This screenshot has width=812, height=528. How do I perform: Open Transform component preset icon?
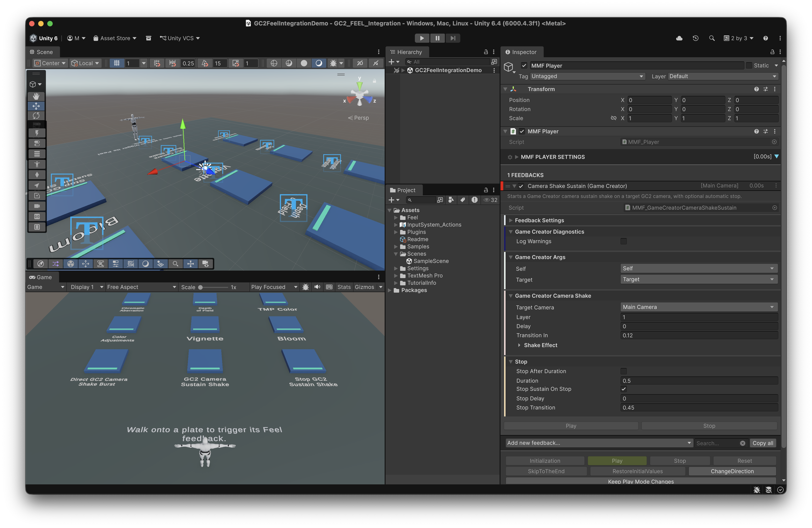766,89
